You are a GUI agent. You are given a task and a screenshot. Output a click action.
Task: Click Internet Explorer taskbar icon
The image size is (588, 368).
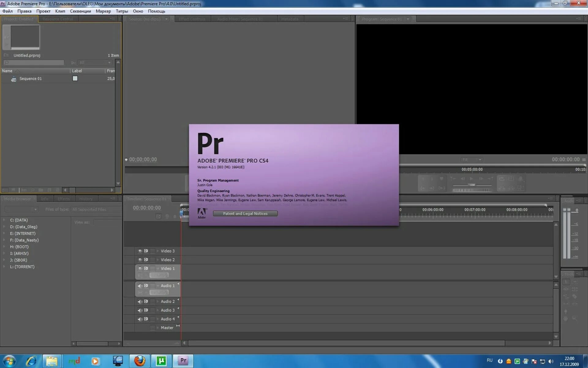(31, 361)
